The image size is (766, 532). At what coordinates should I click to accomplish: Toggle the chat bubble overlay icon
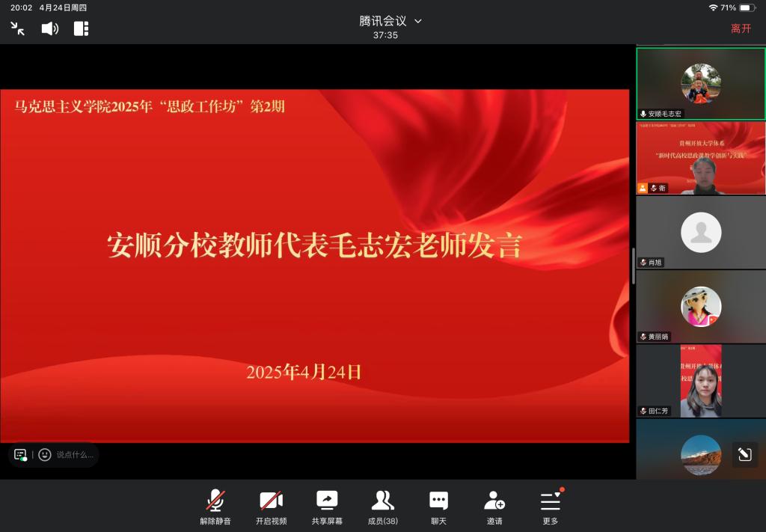(20, 455)
